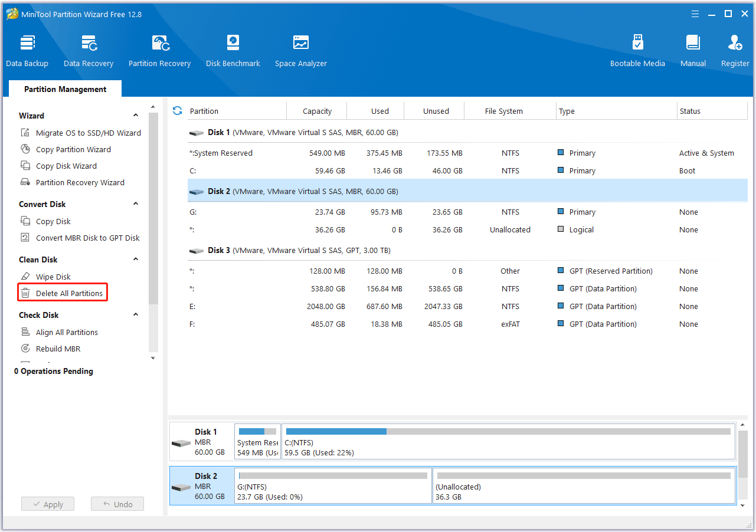Viewport: 756px width, 532px height.
Task: Create Bootable Media
Action: 637,51
